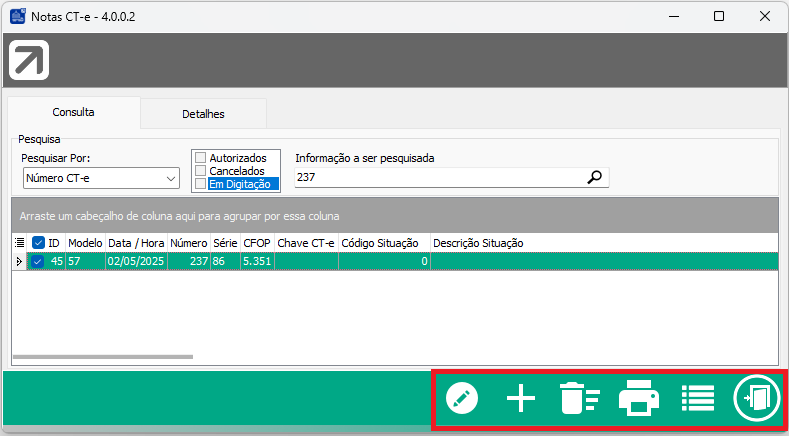Check the Em Digitação option
The height and width of the screenshot is (436, 789).
201,184
